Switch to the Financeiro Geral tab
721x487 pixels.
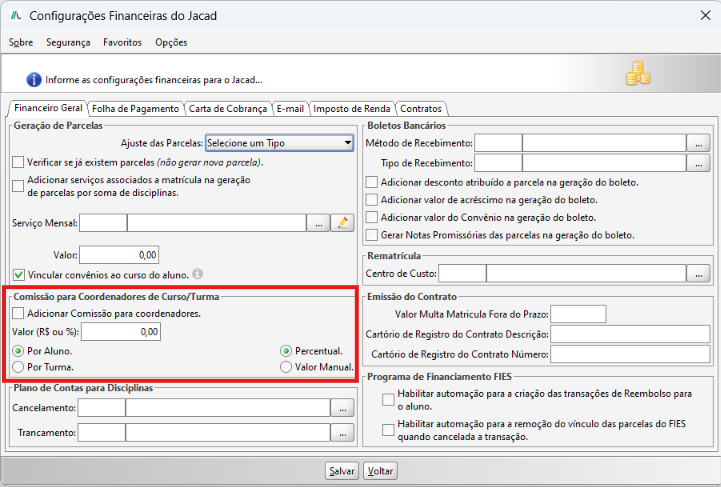click(48, 108)
